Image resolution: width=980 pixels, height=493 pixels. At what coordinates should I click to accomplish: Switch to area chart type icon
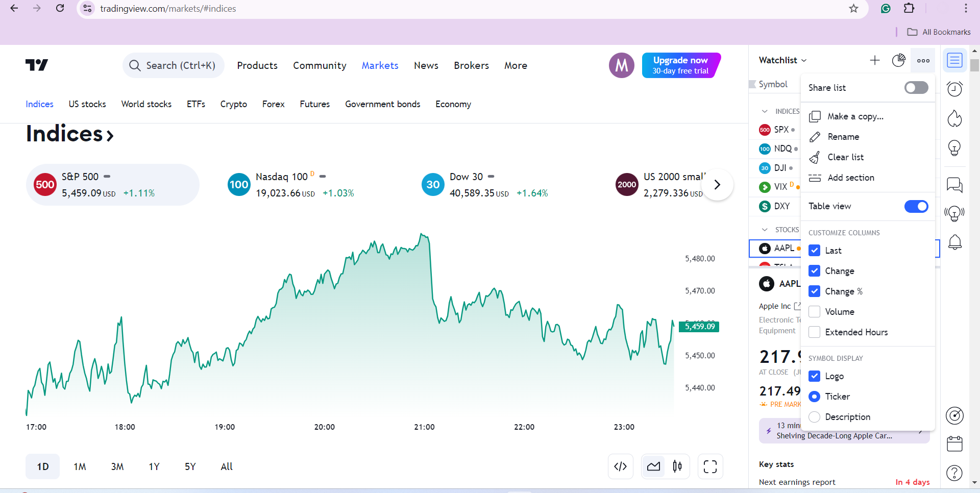coord(654,466)
